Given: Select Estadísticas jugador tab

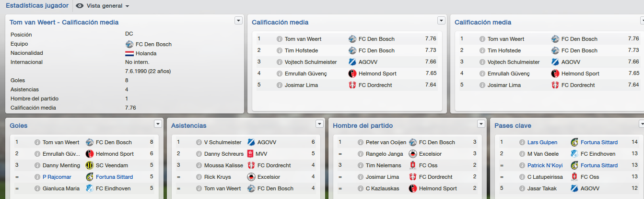Looking at the screenshot, I should point(37,5).
